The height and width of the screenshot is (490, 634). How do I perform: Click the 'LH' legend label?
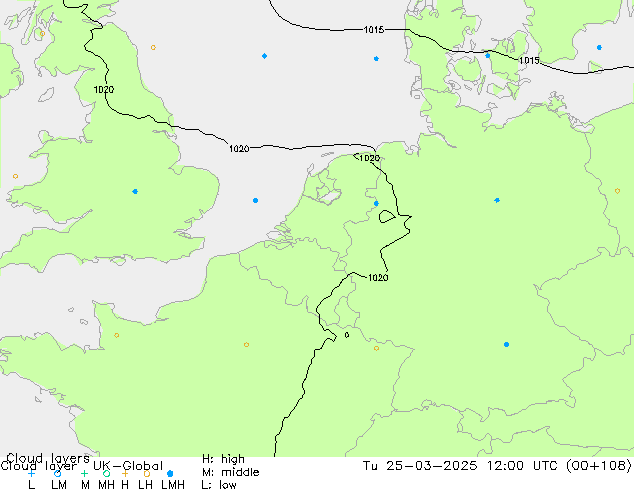[x=145, y=485]
